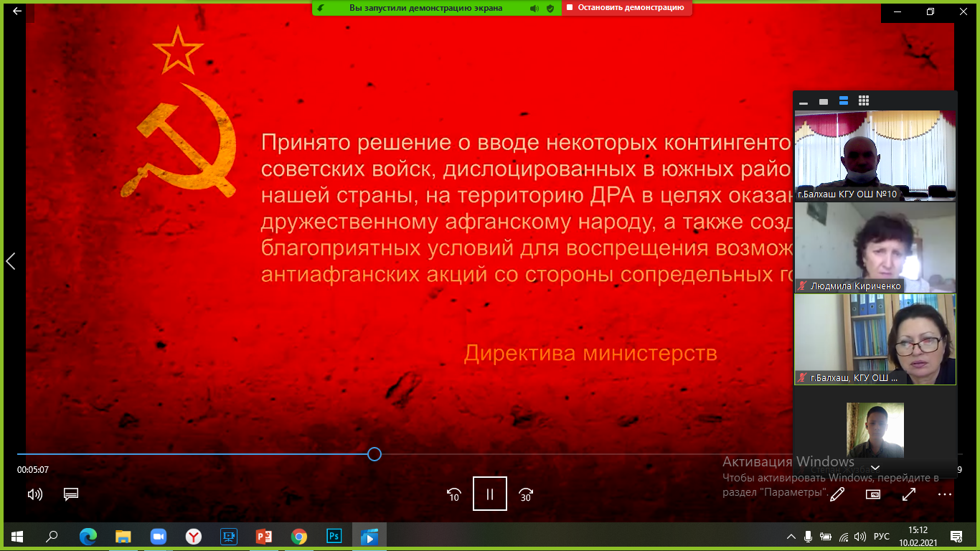Go to previous item with left chevron

[10, 261]
